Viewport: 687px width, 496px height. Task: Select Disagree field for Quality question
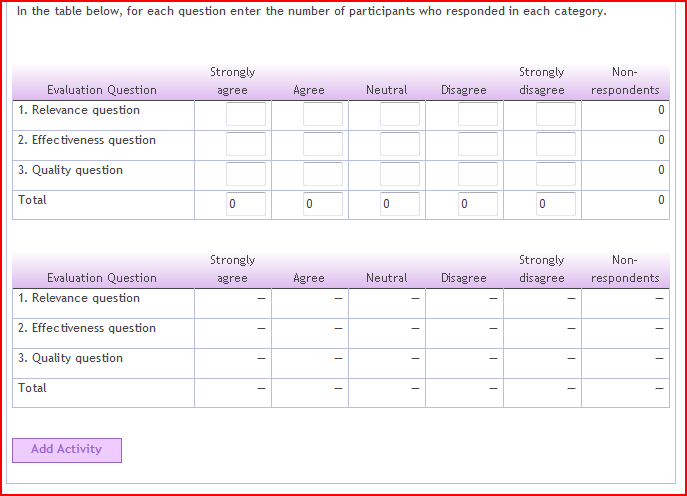(x=478, y=174)
